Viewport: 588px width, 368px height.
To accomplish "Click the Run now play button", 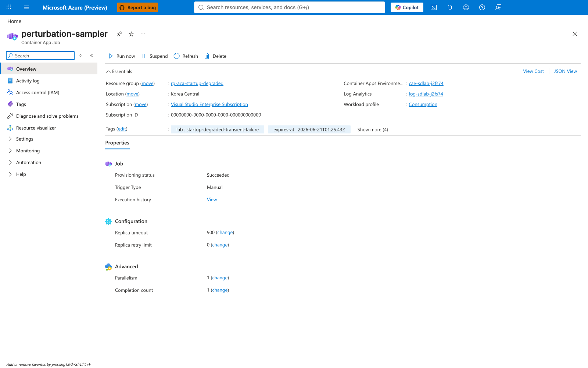I will coord(122,56).
